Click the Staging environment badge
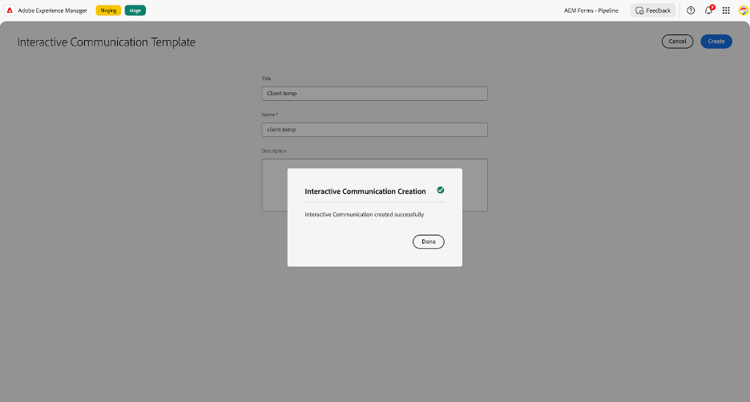The height and width of the screenshot is (402, 750). (108, 11)
